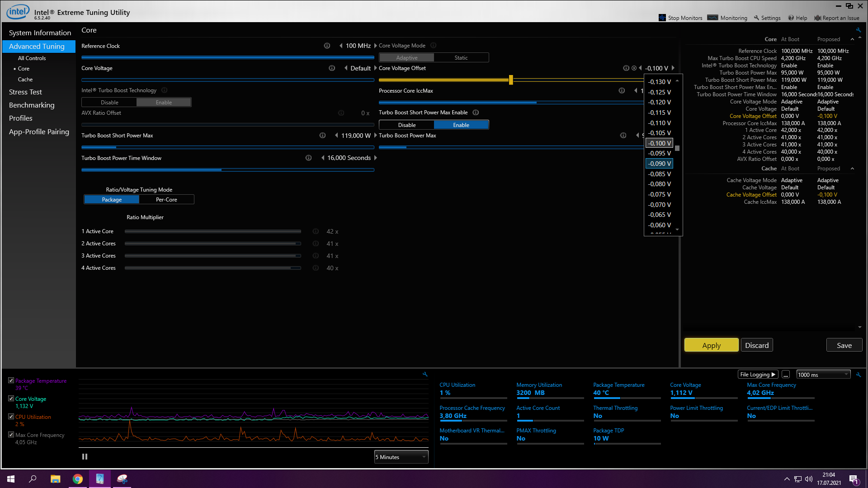
Task: Open the Stress Test section
Action: pos(25,92)
